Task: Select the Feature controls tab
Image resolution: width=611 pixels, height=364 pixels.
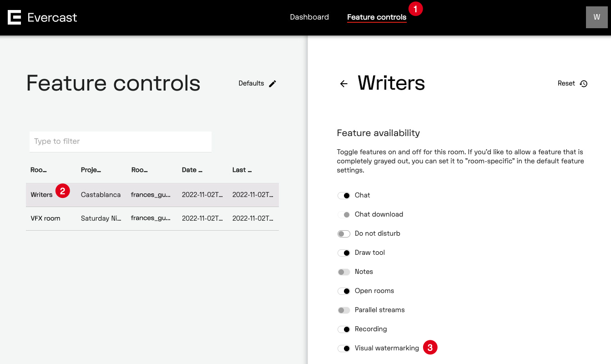Action: pyautogui.click(x=377, y=17)
